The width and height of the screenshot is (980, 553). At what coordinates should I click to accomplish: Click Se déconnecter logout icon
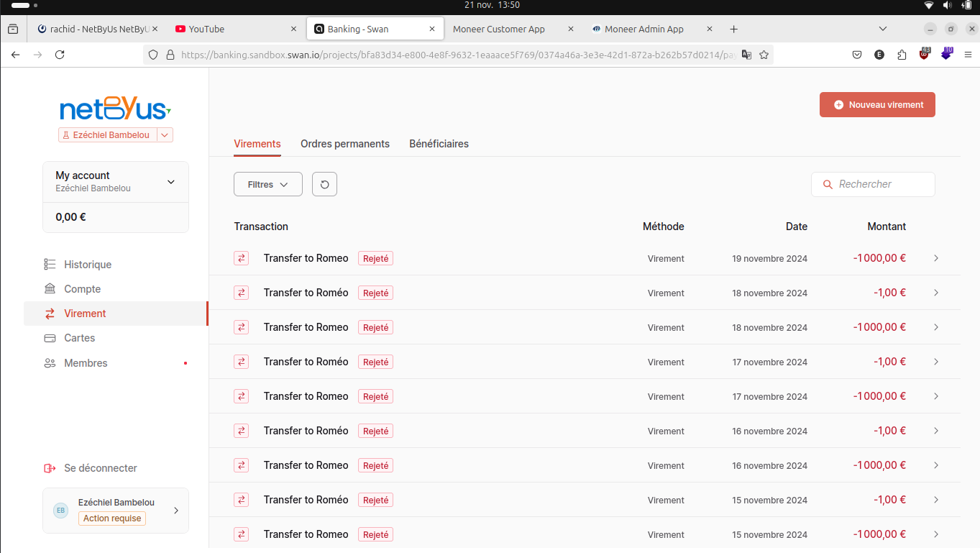(x=50, y=468)
